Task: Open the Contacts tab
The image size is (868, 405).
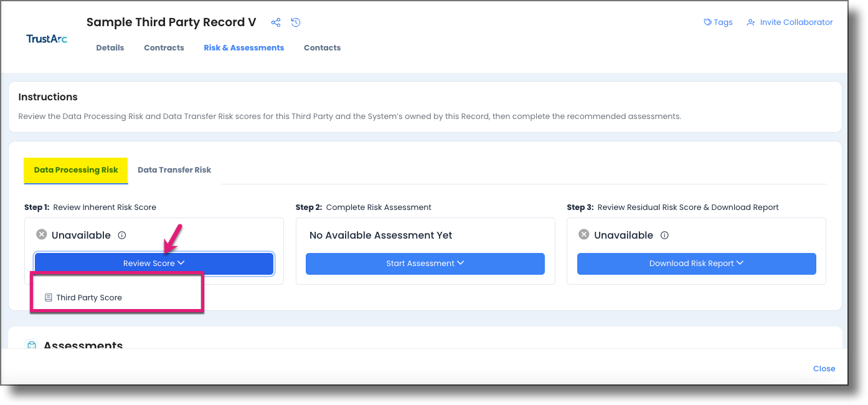Action: (322, 47)
